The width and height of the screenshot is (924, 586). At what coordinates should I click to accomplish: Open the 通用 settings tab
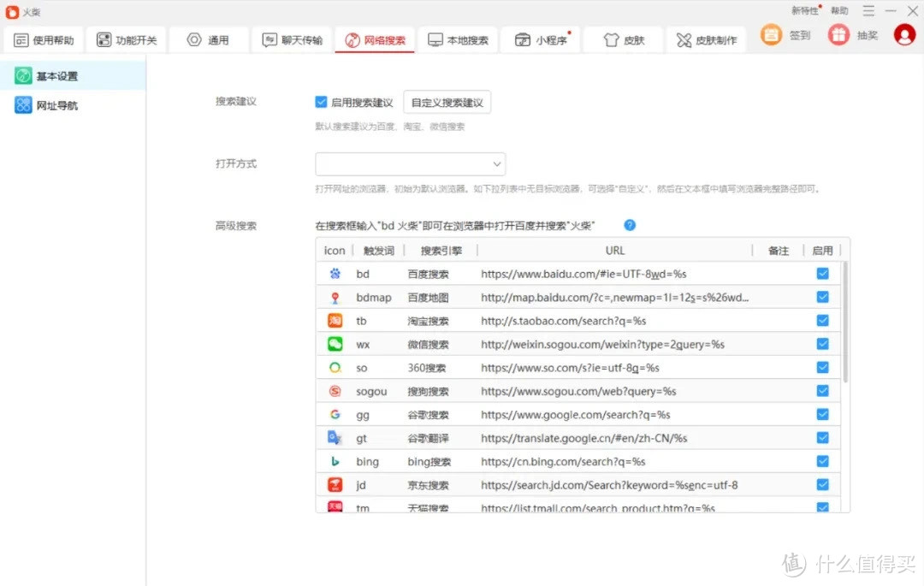click(x=208, y=40)
